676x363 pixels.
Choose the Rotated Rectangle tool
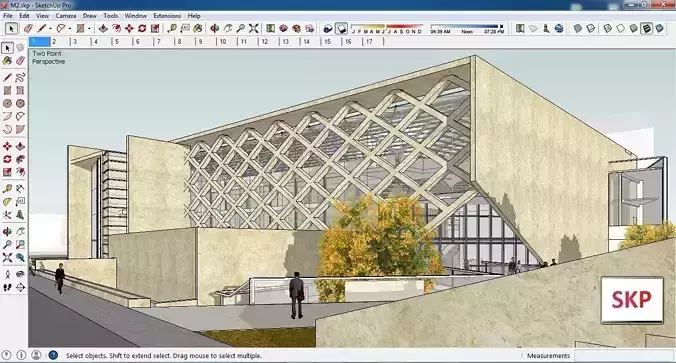(20, 91)
